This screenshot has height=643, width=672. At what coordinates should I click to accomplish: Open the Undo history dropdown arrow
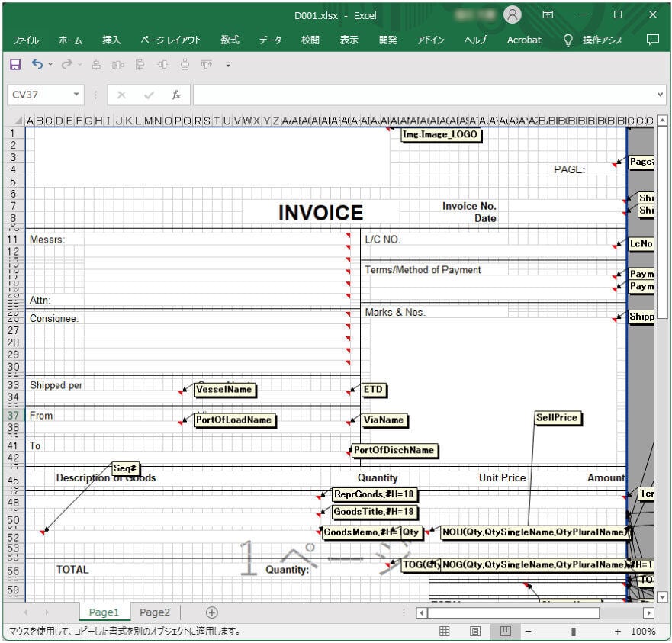click(50, 64)
